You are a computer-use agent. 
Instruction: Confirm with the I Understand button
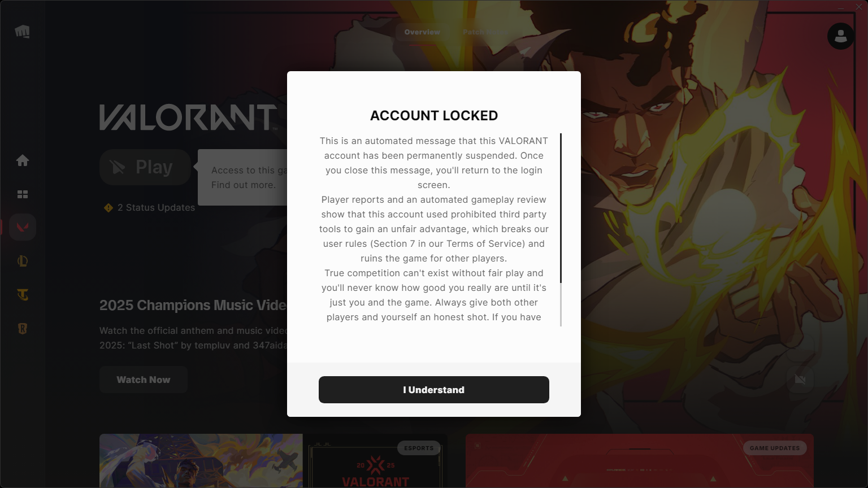point(434,390)
